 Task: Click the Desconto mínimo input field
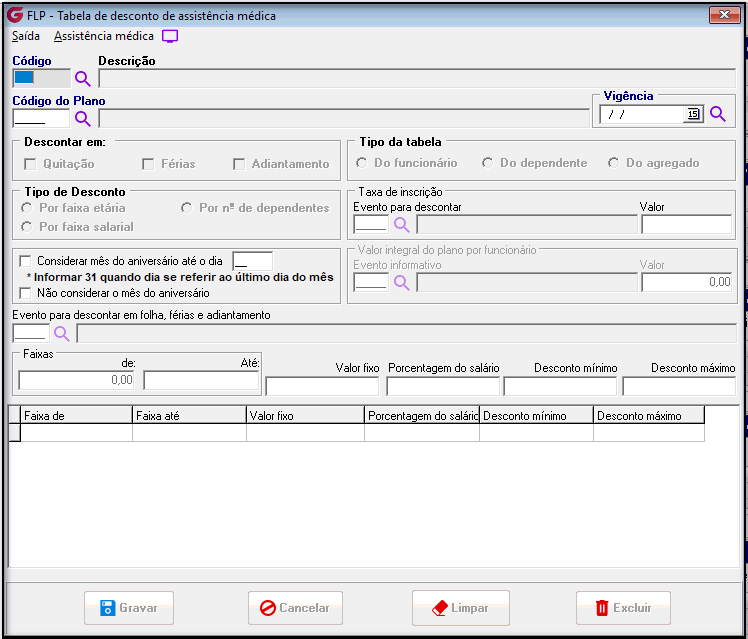click(x=560, y=386)
